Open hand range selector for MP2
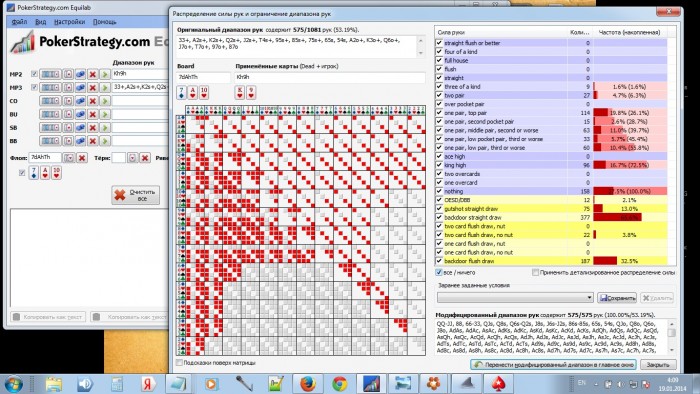This screenshot has height=394, width=700. tap(50, 74)
